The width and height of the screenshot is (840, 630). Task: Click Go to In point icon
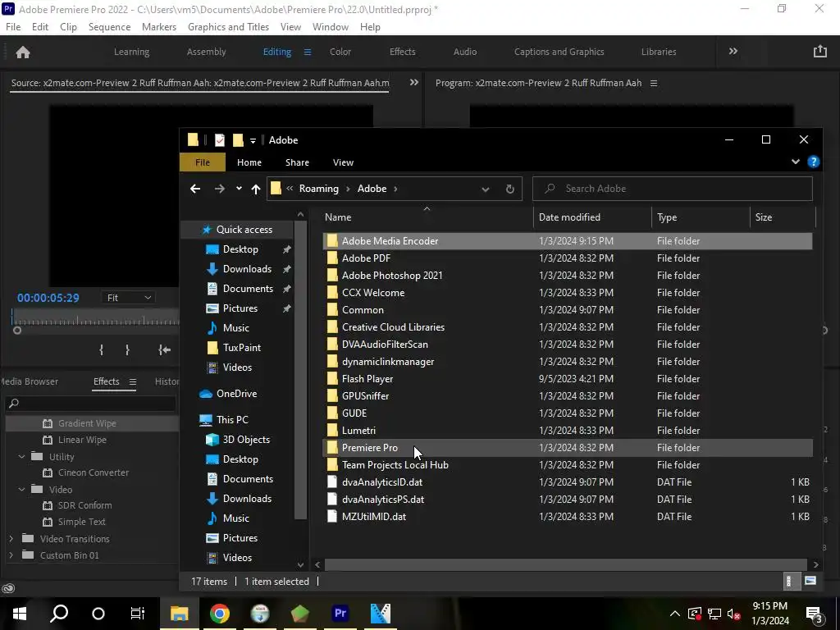click(x=164, y=349)
